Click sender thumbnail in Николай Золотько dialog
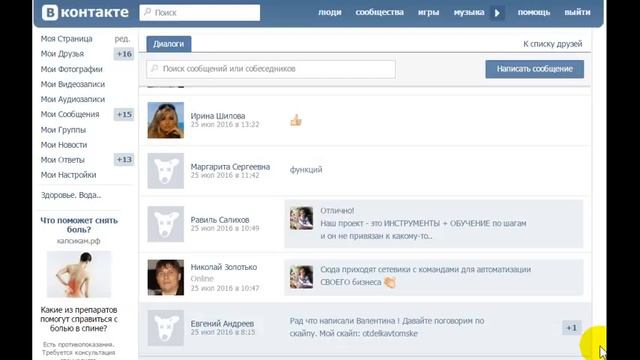Viewport: 640px width, 360px height. click(301, 277)
